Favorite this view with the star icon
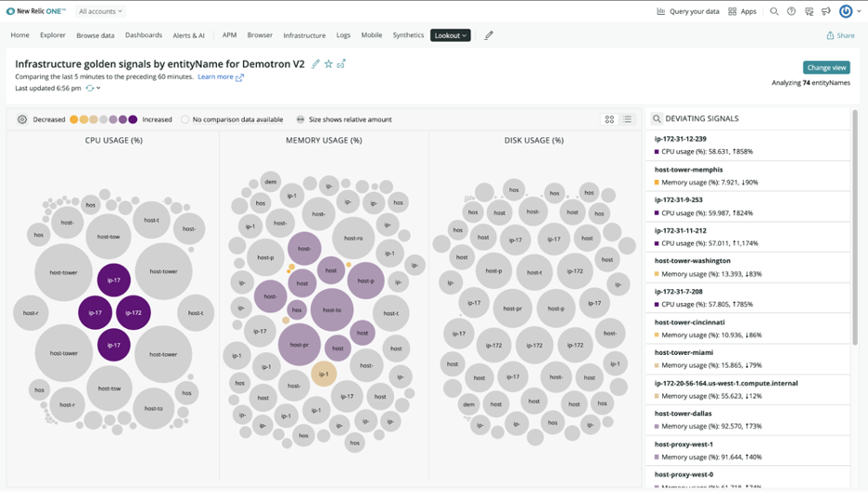The image size is (868, 493). point(328,64)
